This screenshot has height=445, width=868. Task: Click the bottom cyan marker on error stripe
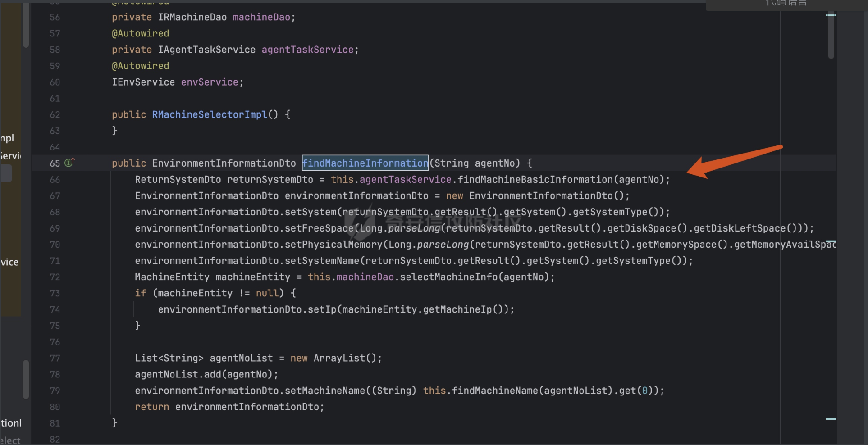[x=831, y=419]
